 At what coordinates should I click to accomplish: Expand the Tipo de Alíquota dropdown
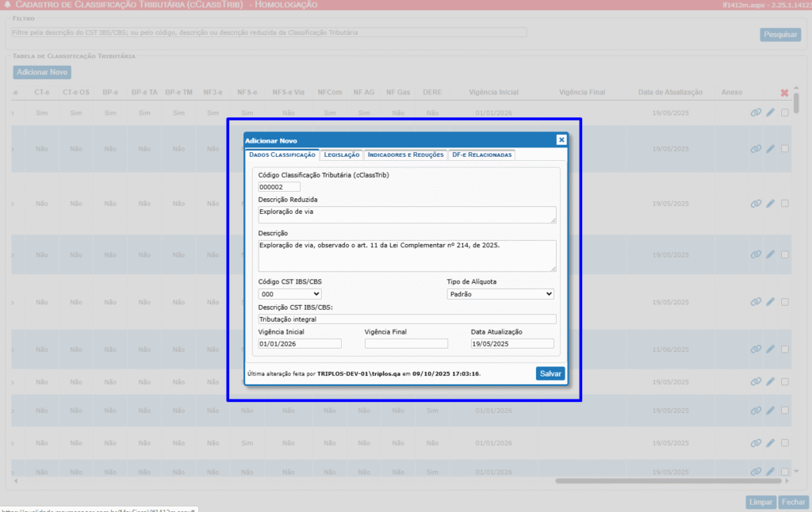pyautogui.click(x=500, y=294)
